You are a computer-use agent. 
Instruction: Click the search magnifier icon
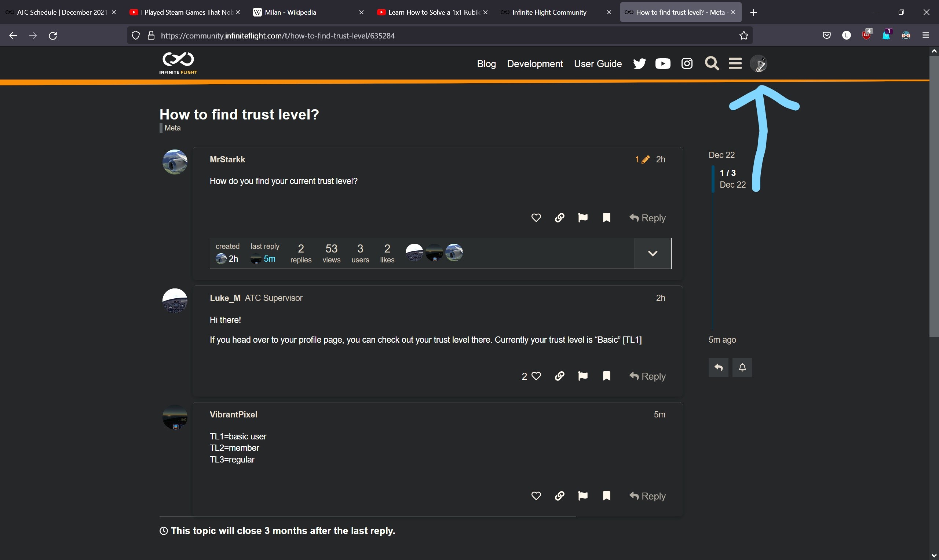tap(712, 63)
